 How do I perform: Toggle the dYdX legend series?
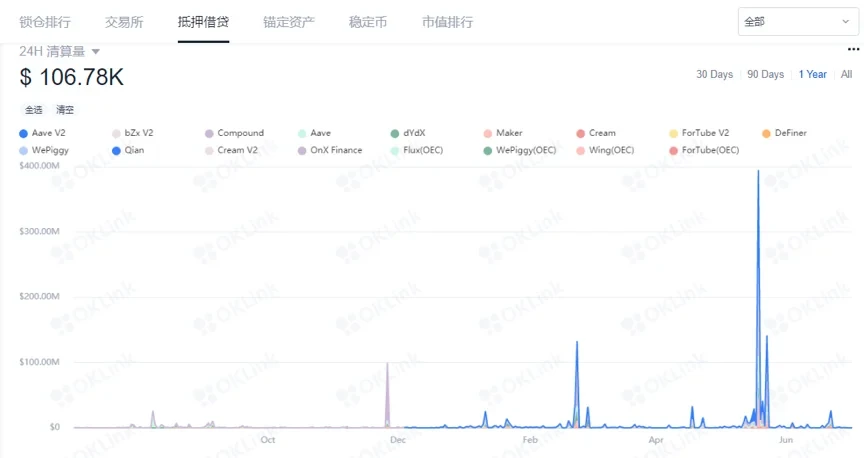click(x=408, y=133)
